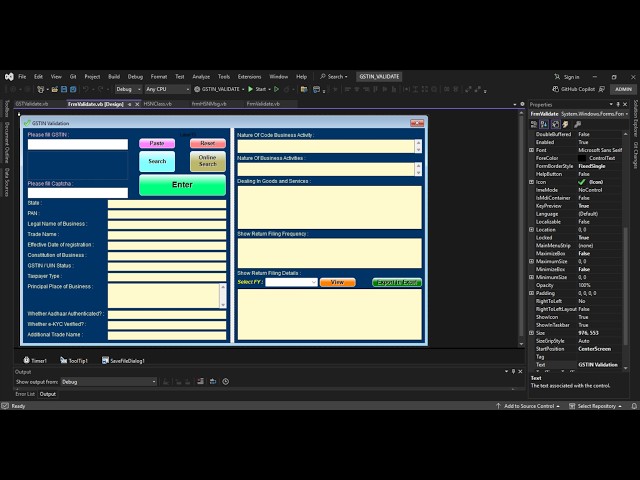Open the Any CPU platform dropdown
640x480 pixels.
tap(167, 89)
